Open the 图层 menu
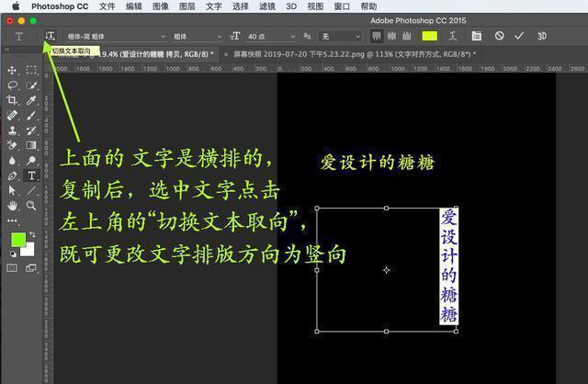This screenshot has height=384, width=588. 187,6
